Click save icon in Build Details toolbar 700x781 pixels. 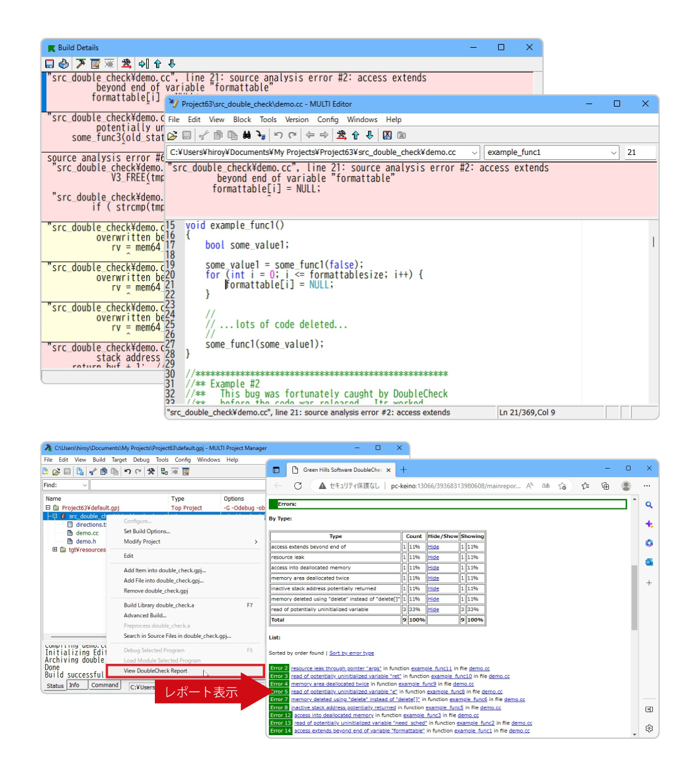pos(50,64)
